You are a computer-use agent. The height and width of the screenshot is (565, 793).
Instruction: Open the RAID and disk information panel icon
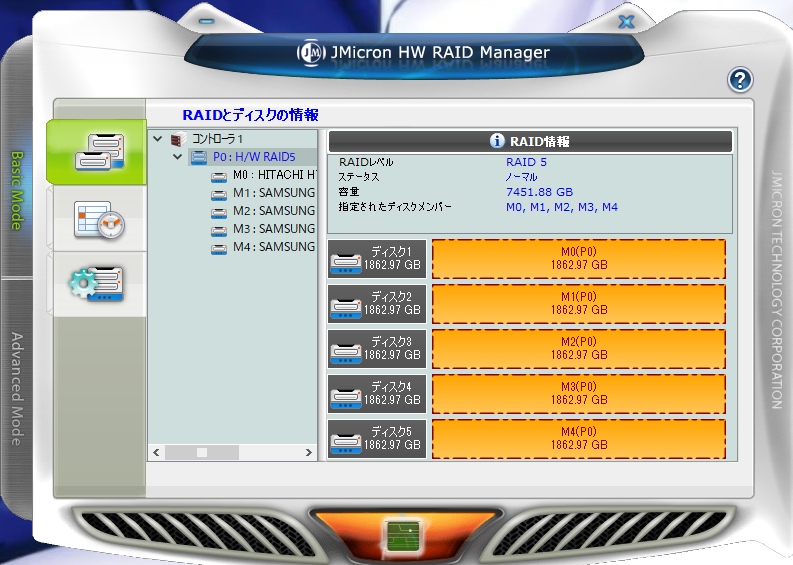[97, 151]
